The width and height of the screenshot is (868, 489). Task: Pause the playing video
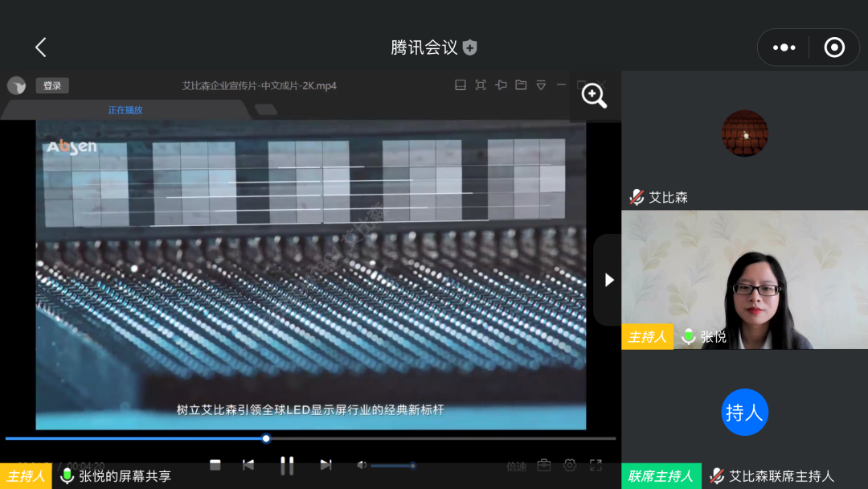click(287, 466)
